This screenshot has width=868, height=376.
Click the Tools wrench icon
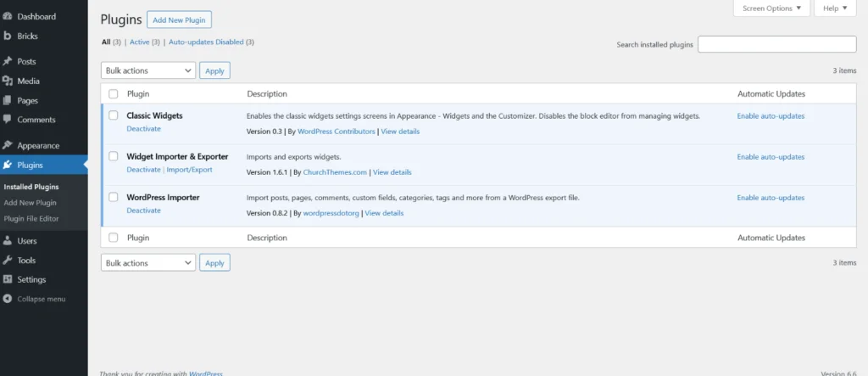(x=7, y=260)
